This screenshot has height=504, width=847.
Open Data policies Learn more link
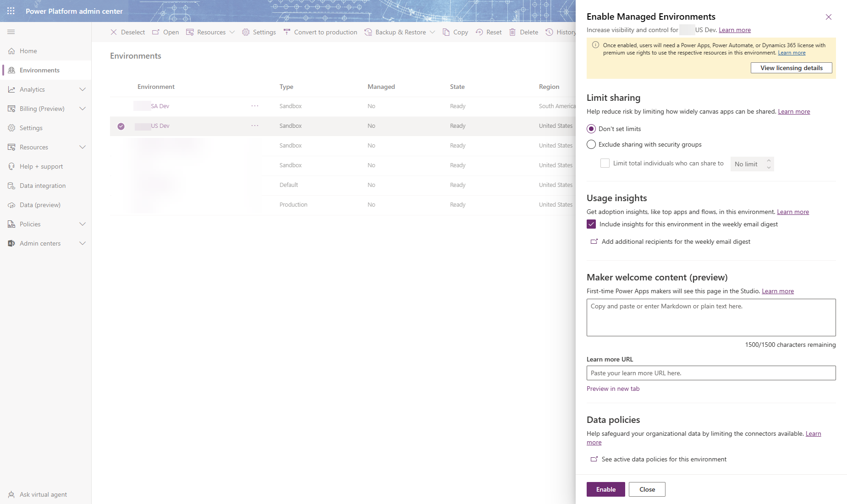coord(813,433)
